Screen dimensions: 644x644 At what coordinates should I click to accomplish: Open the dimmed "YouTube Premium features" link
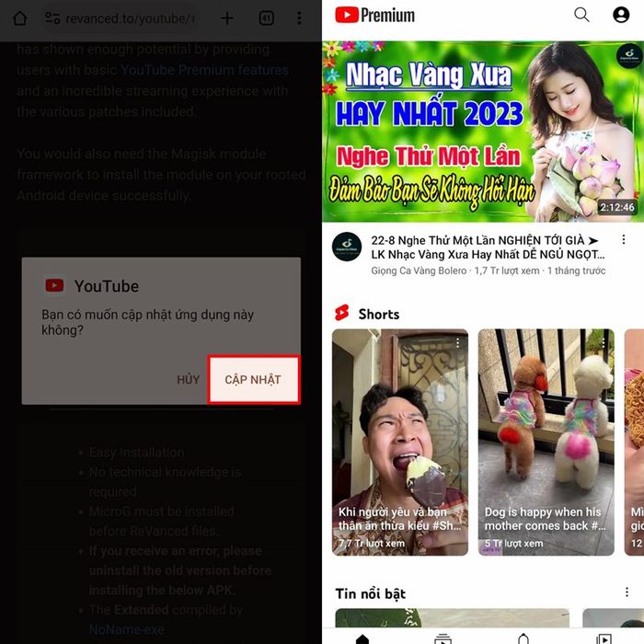204,70
